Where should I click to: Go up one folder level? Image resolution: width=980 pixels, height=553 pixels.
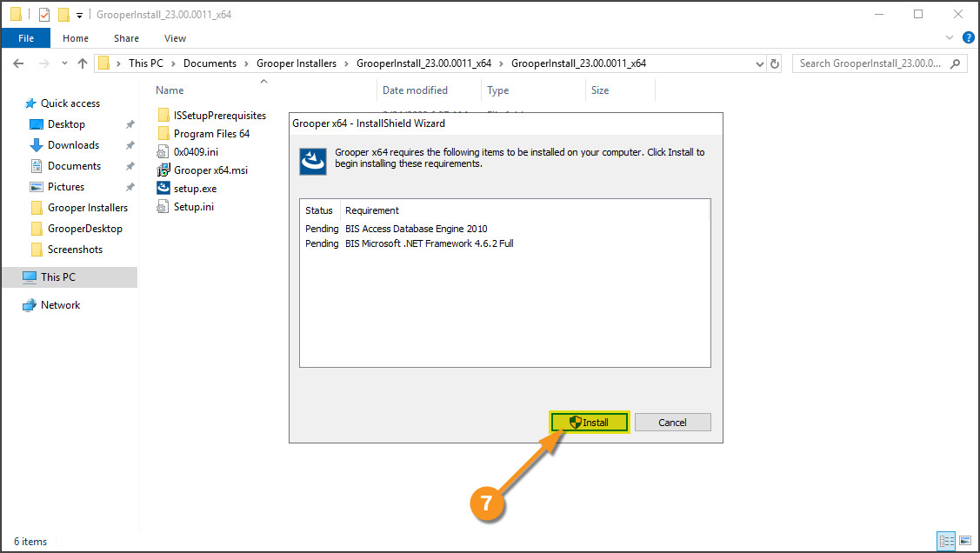[x=82, y=63]
